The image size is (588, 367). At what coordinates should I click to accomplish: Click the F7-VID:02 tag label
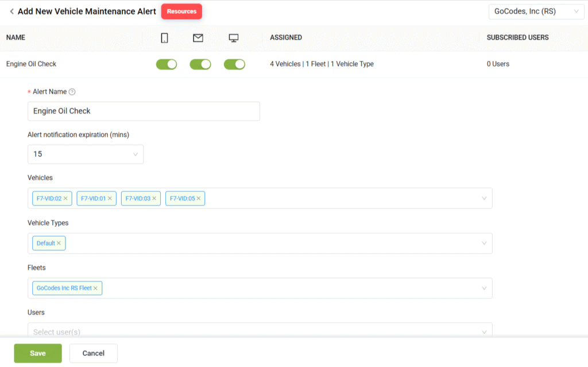(x=49, y=199)
